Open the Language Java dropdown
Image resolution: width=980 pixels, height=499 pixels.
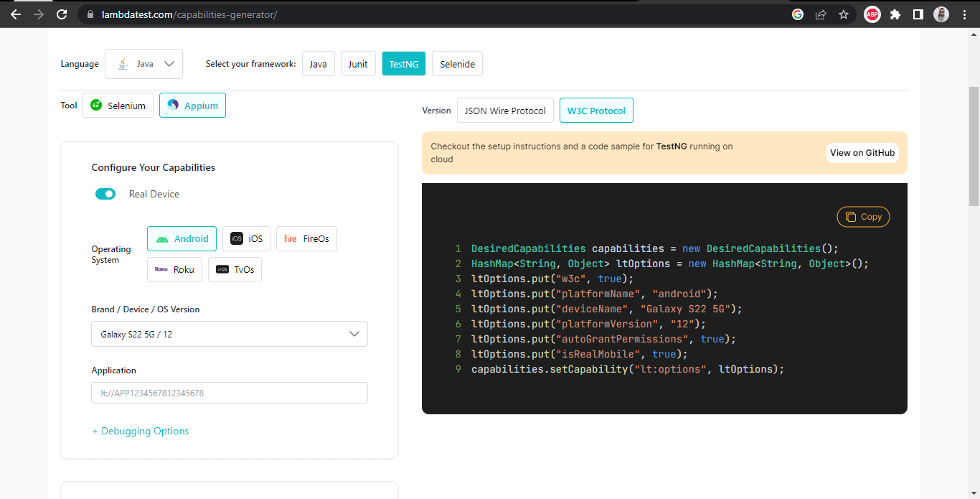(144, 64)
